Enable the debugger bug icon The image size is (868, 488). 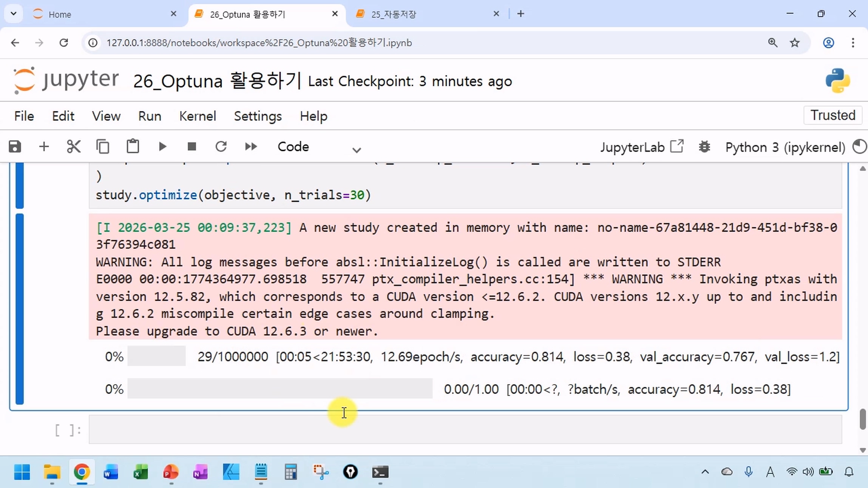point(704,147)
